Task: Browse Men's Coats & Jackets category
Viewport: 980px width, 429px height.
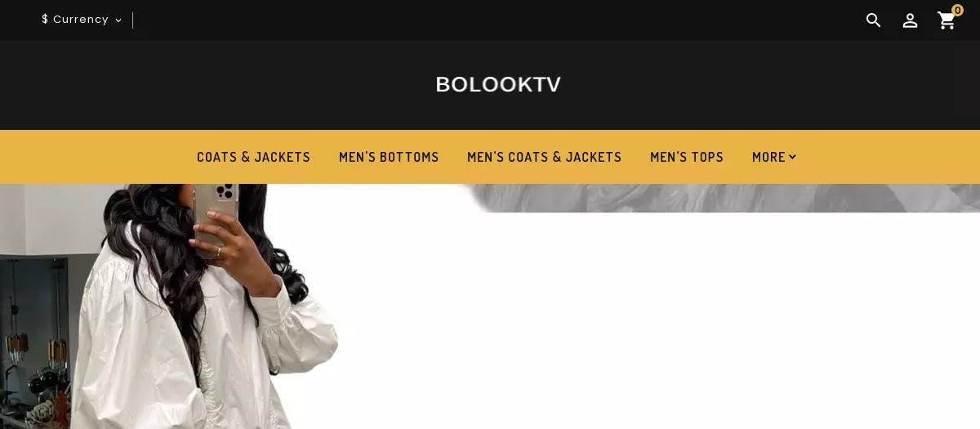Action: (545, 157)
